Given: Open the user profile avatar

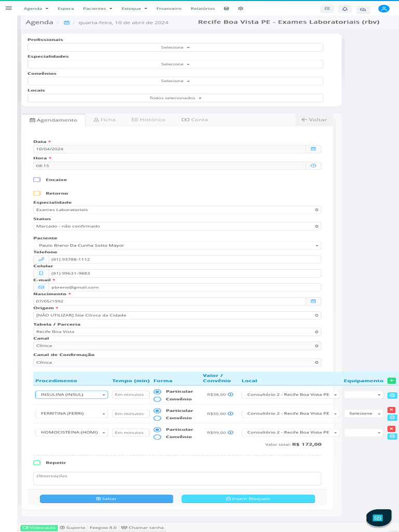Looking at the screenshot, I should (x=383, y=9).
